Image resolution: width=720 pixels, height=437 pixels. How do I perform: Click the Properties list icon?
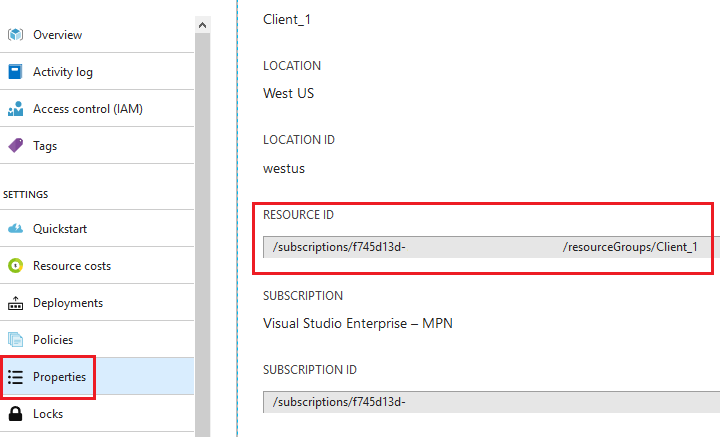[15, 377]
